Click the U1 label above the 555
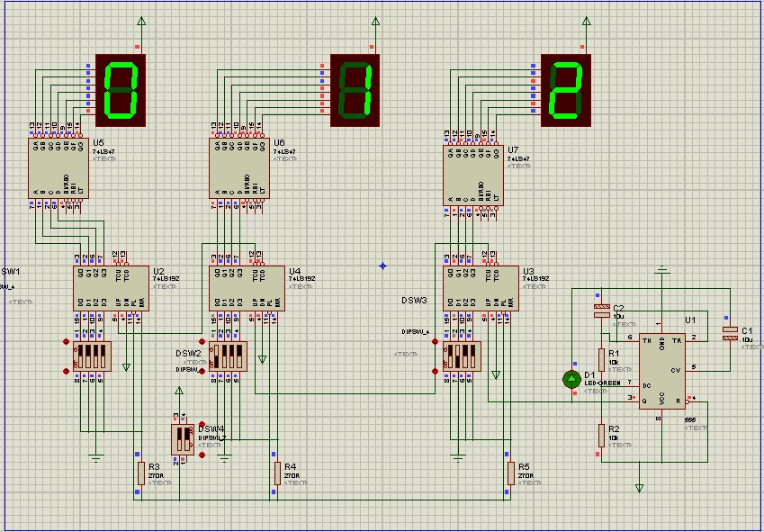The height and width of the screenshot is (532, 764). coord(690,320)
